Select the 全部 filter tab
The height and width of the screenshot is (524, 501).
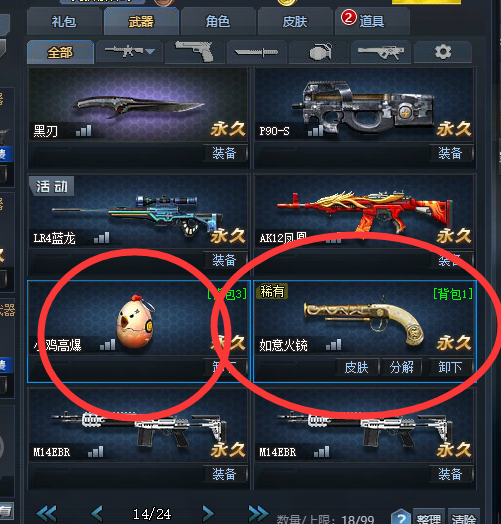tap(60, 52)
